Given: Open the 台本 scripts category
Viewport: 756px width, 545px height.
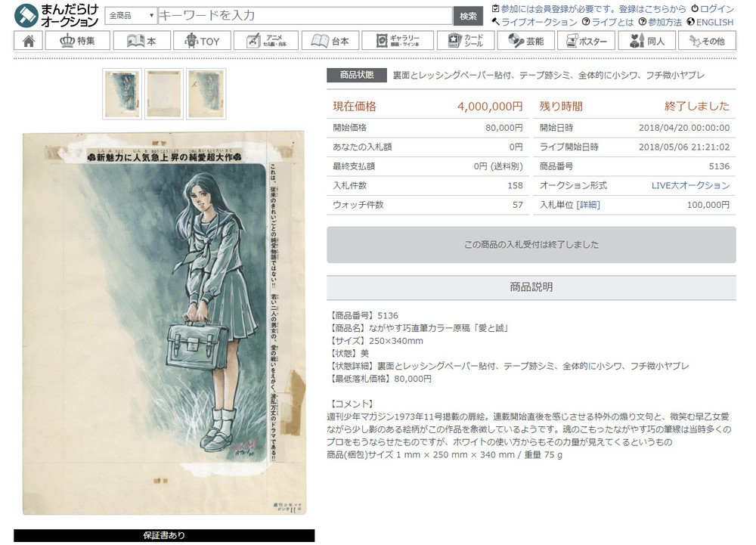Looking at the screenshot, I should pyautogui.click(x=330, y=41).
